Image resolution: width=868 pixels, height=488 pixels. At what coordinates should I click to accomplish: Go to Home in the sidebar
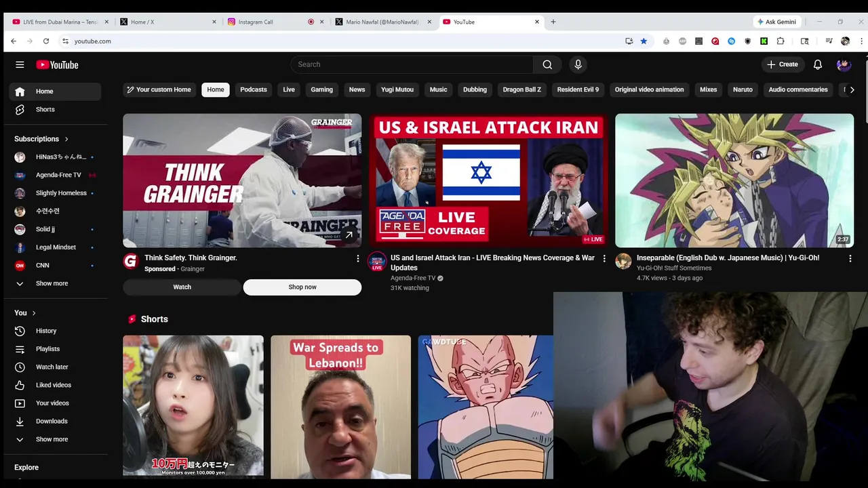(55, 91)
